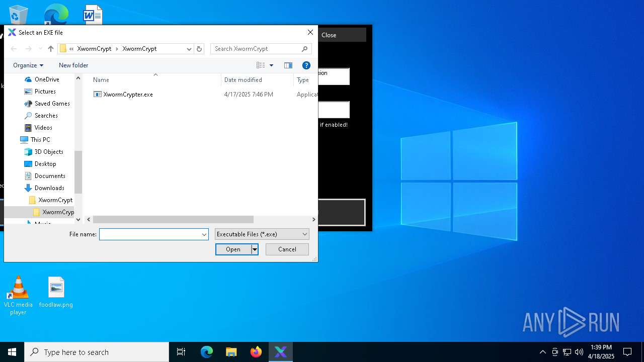Select Documents in navigation tree

click(x=50, y=176)
